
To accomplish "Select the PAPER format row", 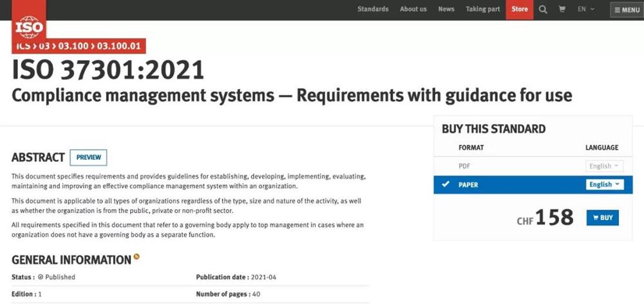I will point(533,184).
